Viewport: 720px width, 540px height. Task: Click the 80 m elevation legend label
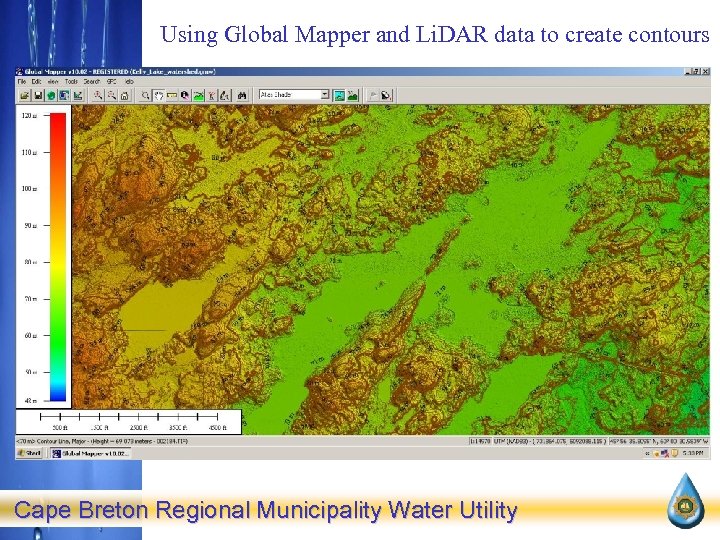pos(30,262)
